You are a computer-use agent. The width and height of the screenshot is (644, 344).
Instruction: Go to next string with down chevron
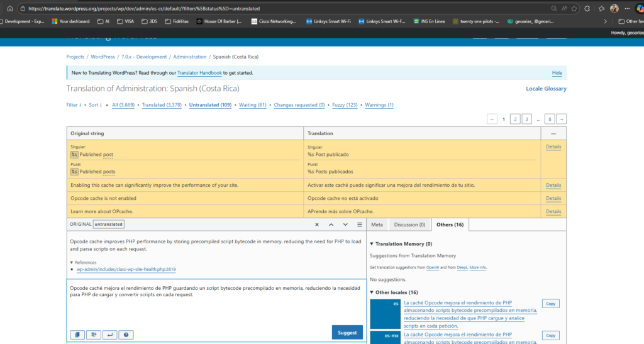coord(345,225)
